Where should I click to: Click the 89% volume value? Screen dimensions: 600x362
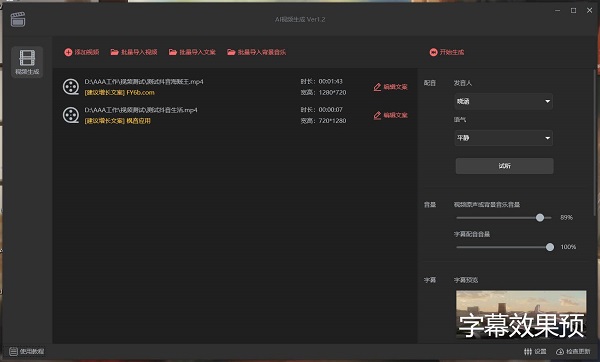pos(566,218)
